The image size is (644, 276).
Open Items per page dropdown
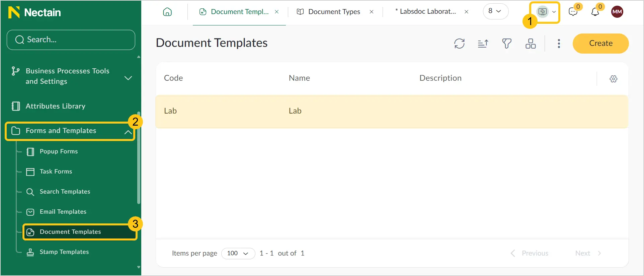click(x=238, y=254)
